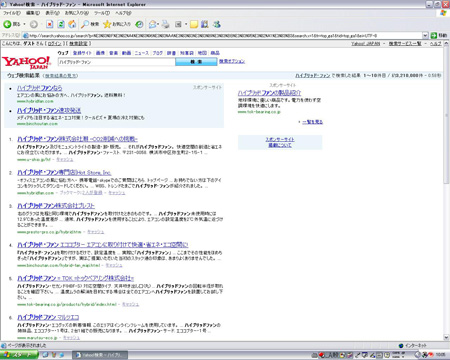Switch to the ブログ search tab

click(158, 53)
